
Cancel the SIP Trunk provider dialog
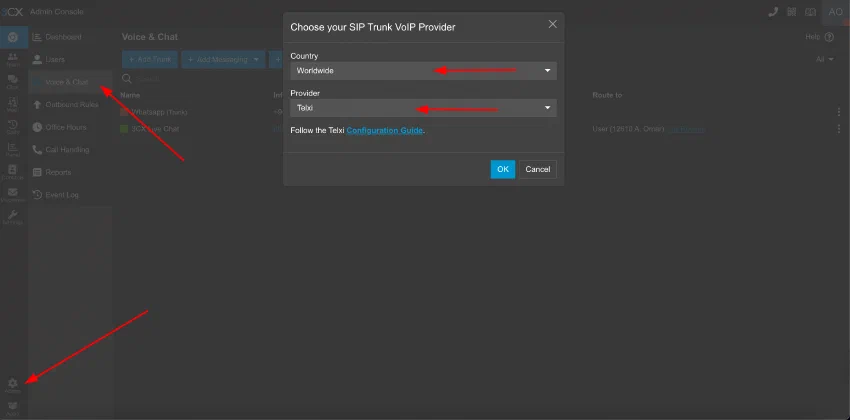pos(538,169)
